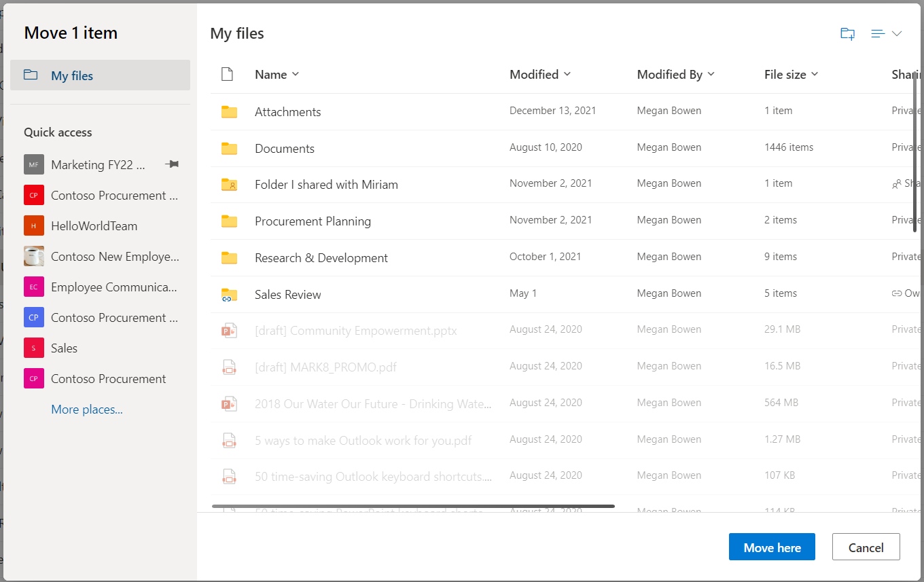Expand the Name column sort dropdown

[296, 75]
